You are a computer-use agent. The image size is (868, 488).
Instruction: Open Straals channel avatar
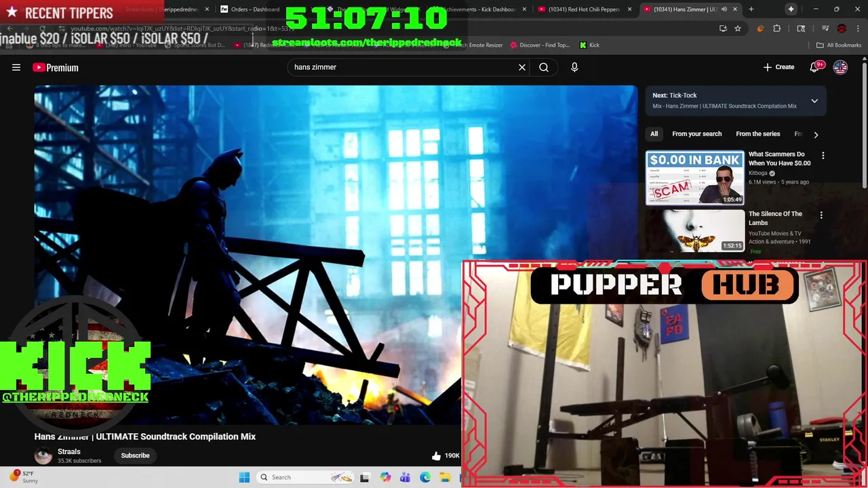pos(43,455)
